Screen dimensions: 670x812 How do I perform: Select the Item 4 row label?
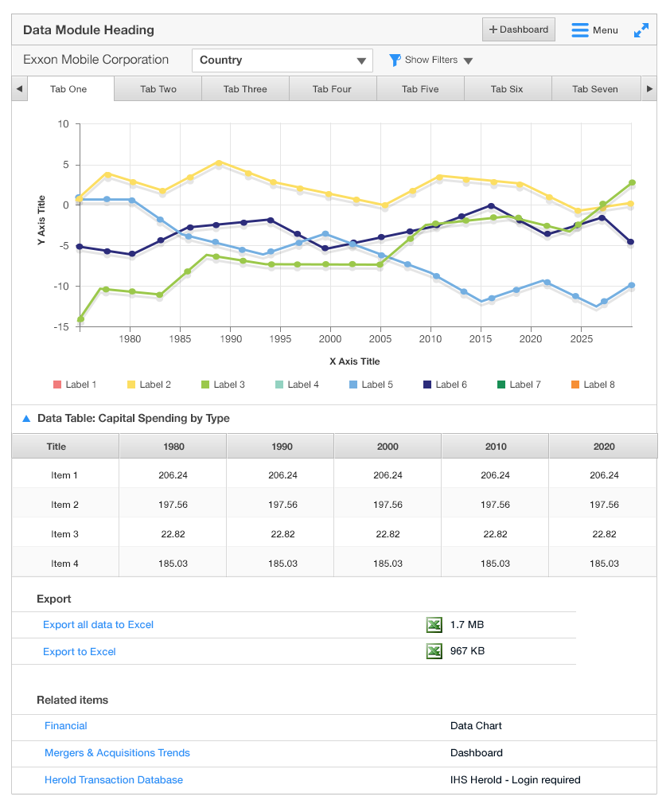coord(64,564)
